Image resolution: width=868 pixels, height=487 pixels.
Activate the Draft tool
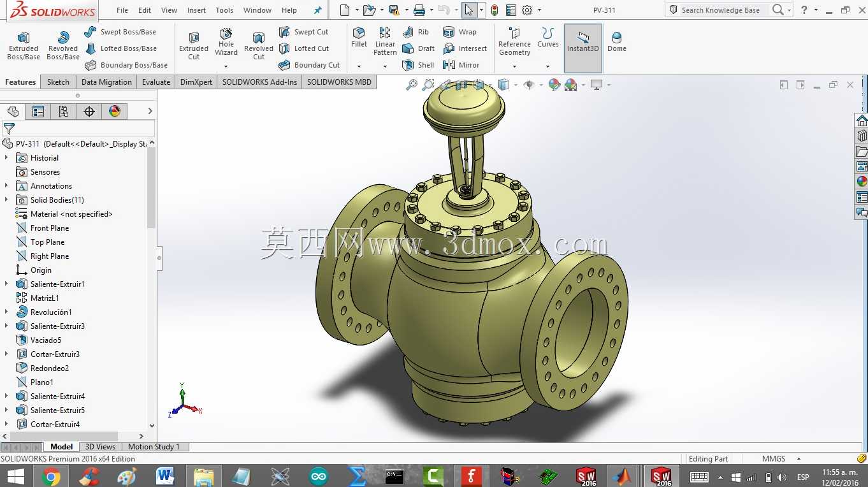click(418, 48)
